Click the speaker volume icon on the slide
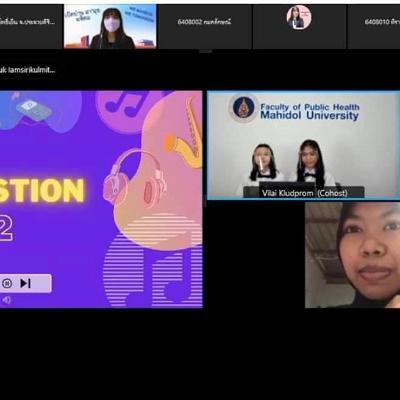Viewport: 400px width, 400px height. pyautogui.click(x=7, y=300)
